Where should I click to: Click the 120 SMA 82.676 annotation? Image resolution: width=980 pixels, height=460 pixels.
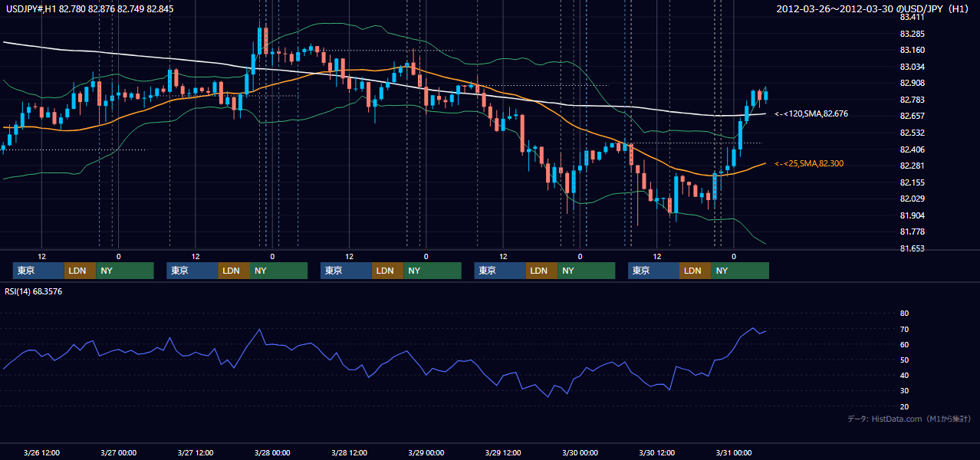pyautogui.click(x=811, y=113)
